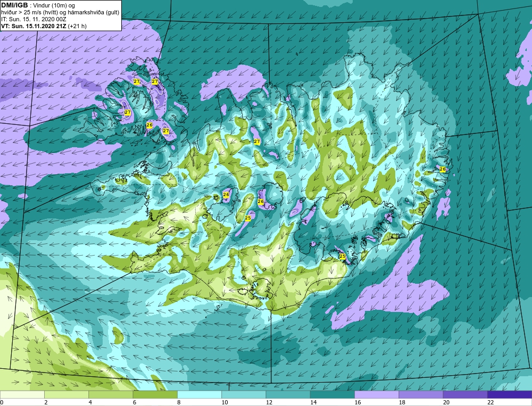Click the title "DMI/IGB : Vindur (10m) og"
Screen dimensions: 532x406
38,5
